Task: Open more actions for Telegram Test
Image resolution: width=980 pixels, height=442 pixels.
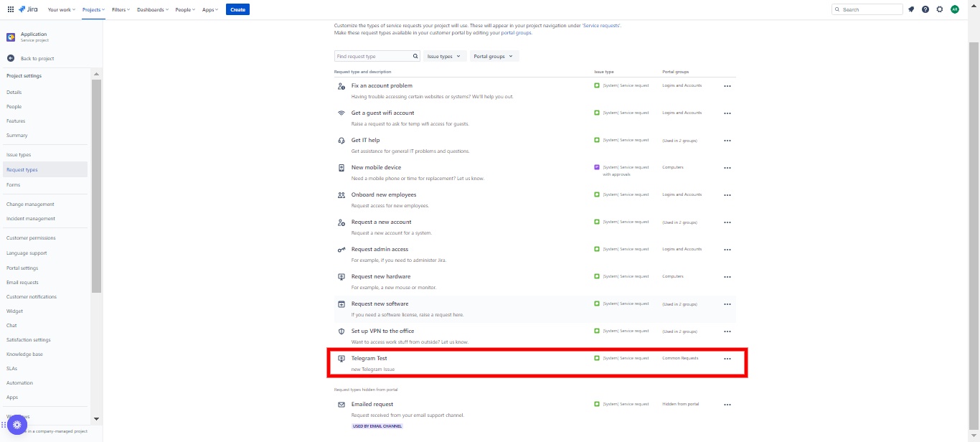Action: 727,359
